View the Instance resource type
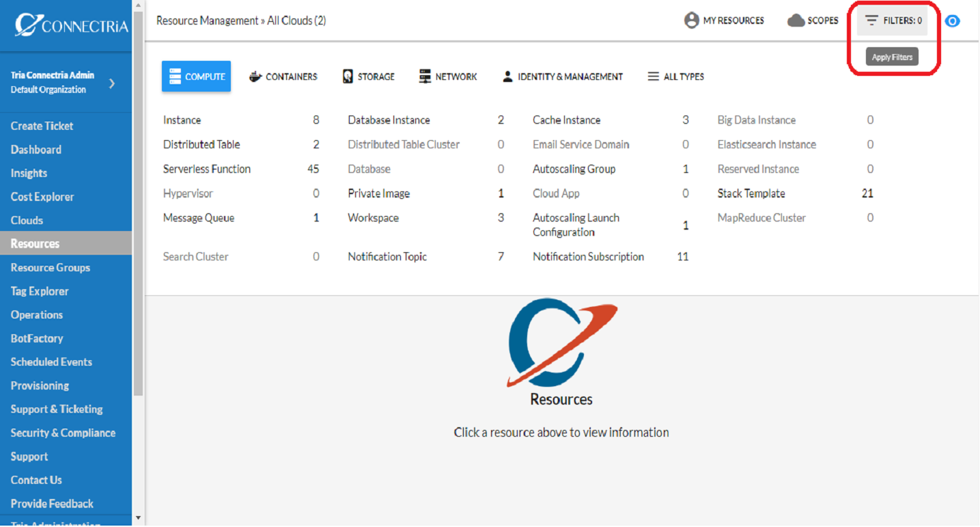This screenshot has height=527, width=980. [x=182, y=120]
